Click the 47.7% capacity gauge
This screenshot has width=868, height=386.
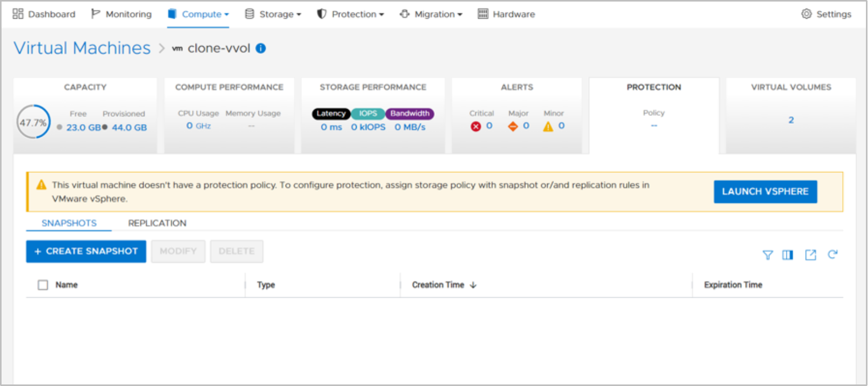33,123
